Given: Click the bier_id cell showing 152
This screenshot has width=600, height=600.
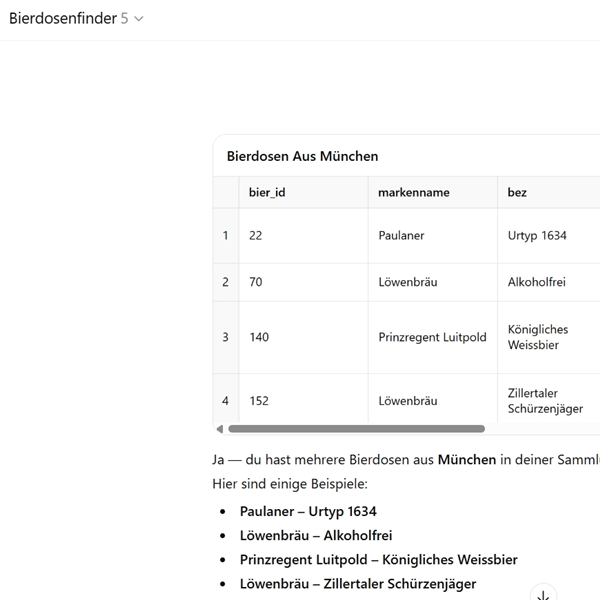Looking at the screenshot, I should pos(259,401).
